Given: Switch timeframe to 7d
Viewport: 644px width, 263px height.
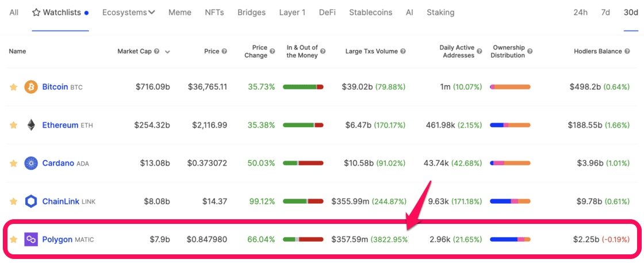Looking at the screenshot, I should pyautogui.click(x=605, y=12).
